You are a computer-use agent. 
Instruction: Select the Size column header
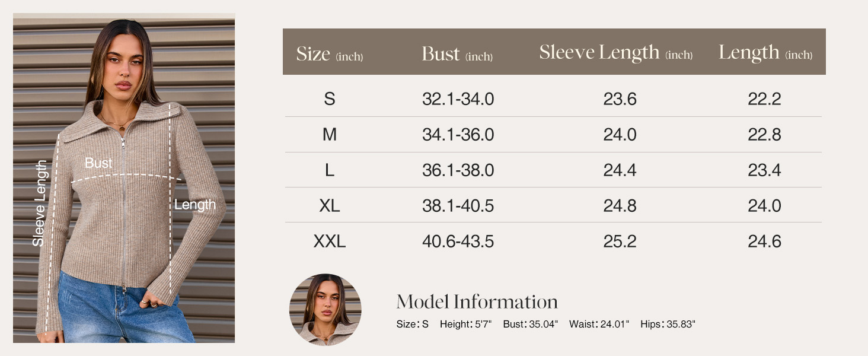(x=329, y=55)
